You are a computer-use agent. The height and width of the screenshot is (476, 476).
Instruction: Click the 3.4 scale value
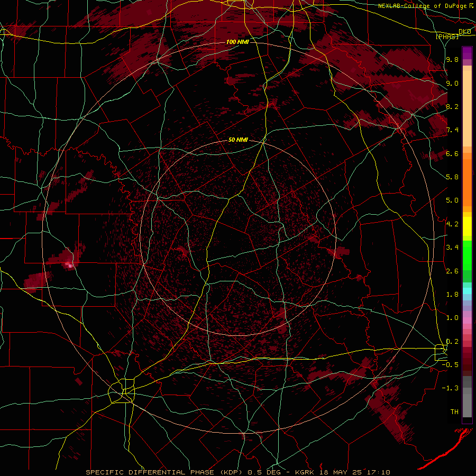coord(452,248)
